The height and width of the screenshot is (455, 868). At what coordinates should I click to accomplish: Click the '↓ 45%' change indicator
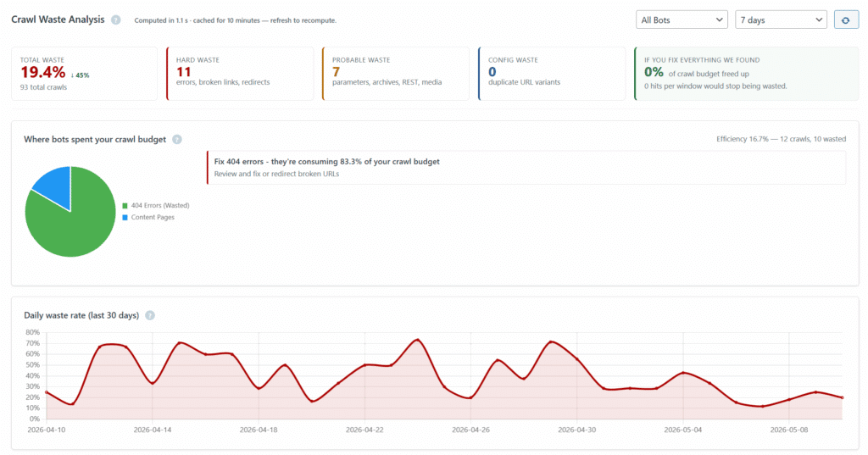coord(81,75)
